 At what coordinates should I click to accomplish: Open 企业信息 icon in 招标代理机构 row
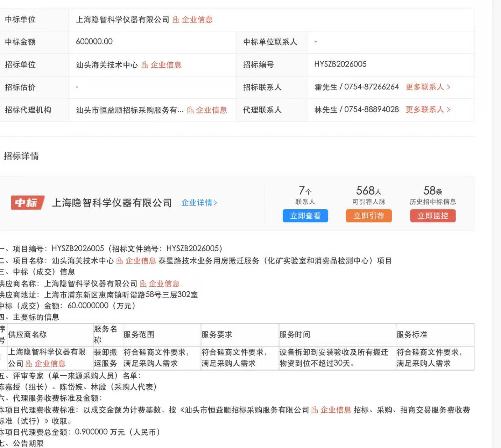(x=190, y=111)
